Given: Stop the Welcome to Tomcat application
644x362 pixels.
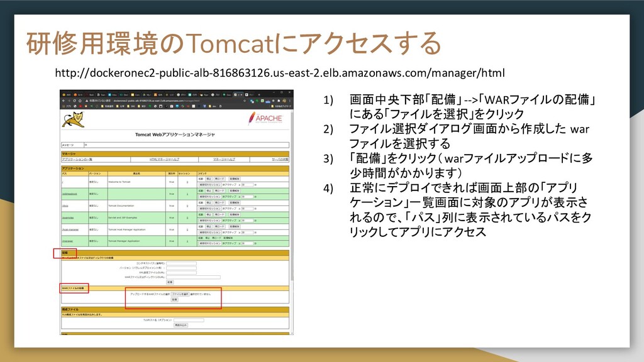Looking at the screenshot, I should pos(208,178).
